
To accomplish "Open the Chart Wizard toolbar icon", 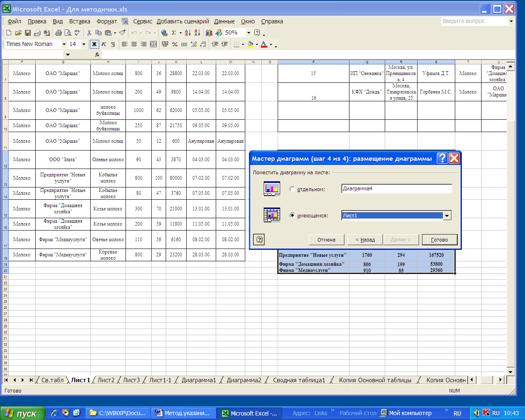I will (x=209, y=33).
